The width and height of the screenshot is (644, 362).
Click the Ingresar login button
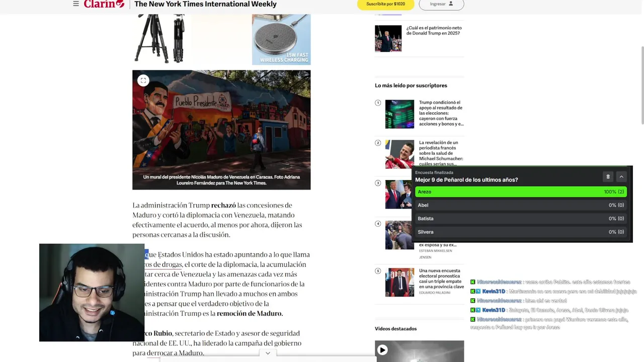click(x=441, y=4)
